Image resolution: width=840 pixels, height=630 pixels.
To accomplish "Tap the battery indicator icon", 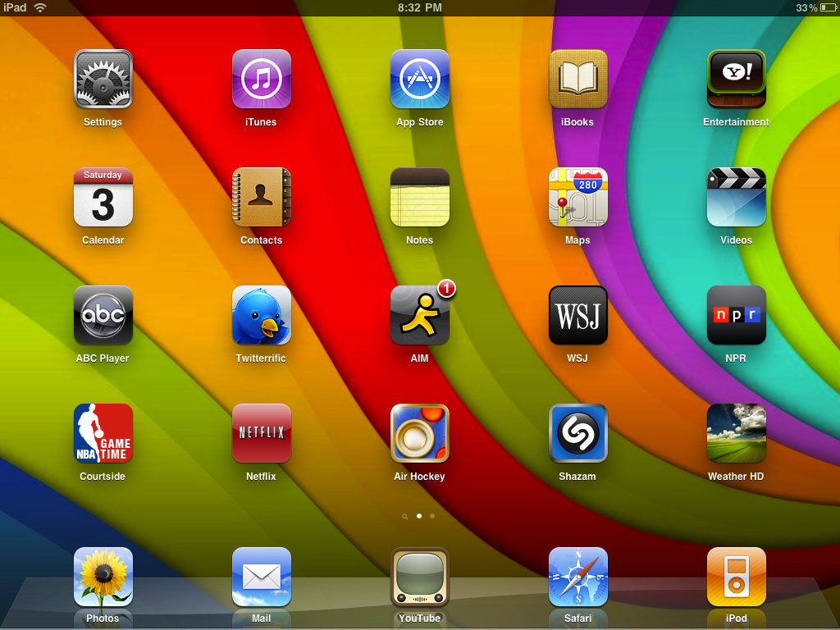I will point(829,7).
